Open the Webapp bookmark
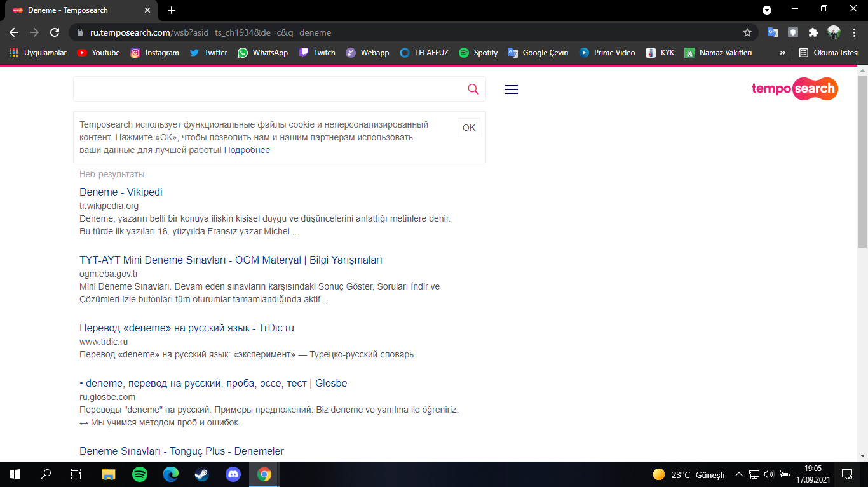868x487 pixels. pos(367,53)
